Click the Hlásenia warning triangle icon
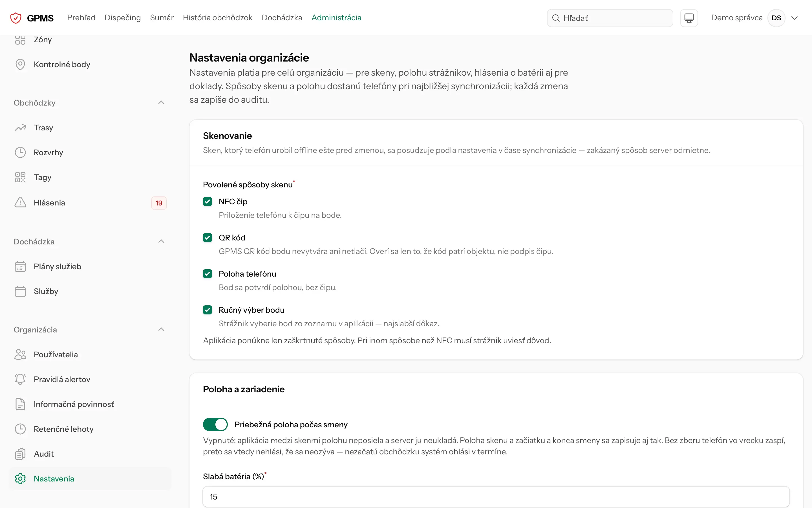This screenshot has width=812, height=508. [x=20, y=203]
